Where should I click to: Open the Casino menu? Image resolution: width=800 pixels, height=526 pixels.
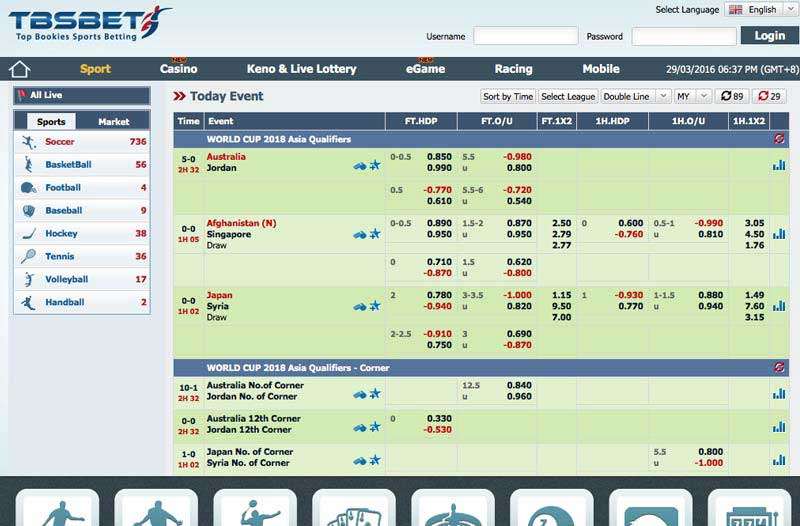click(179, 69)
